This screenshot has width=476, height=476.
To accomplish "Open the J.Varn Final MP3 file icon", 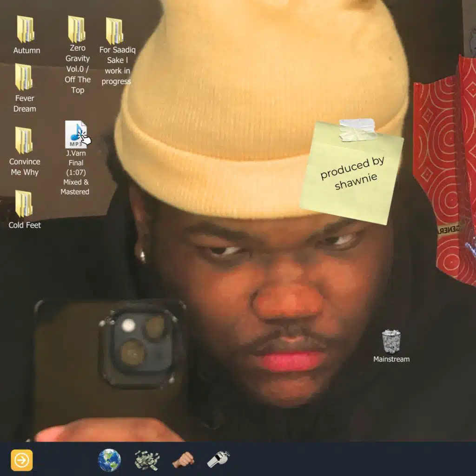I will [x=76, y=135].
